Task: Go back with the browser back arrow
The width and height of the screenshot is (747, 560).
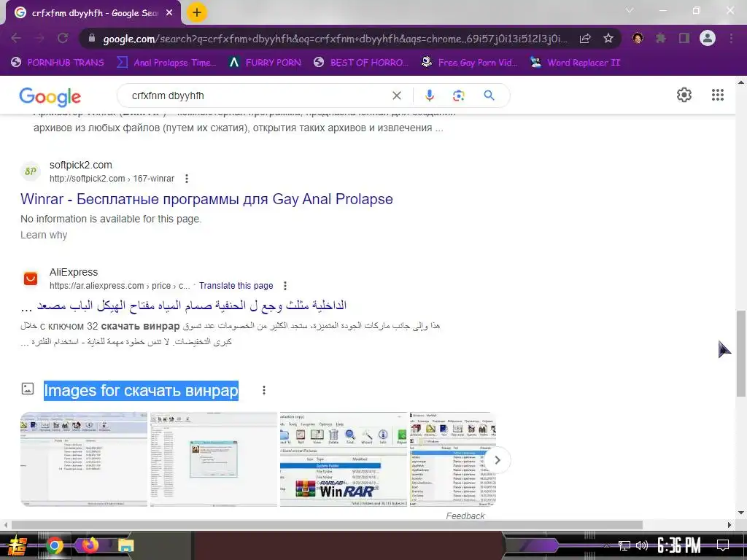Action: click(16, 39)
